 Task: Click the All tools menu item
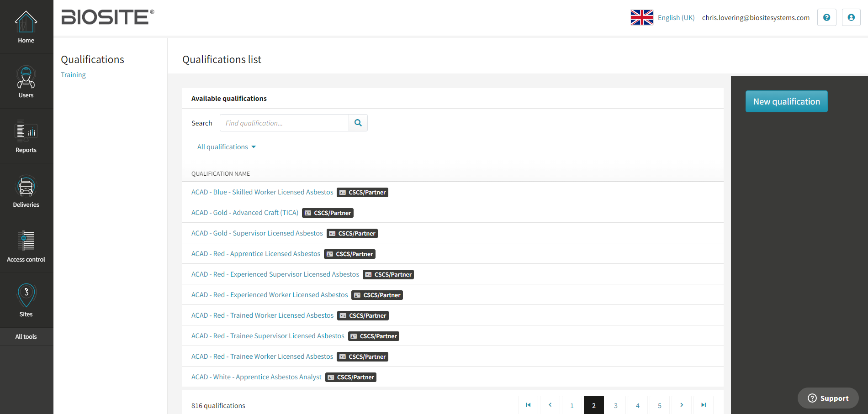point(26,337)
